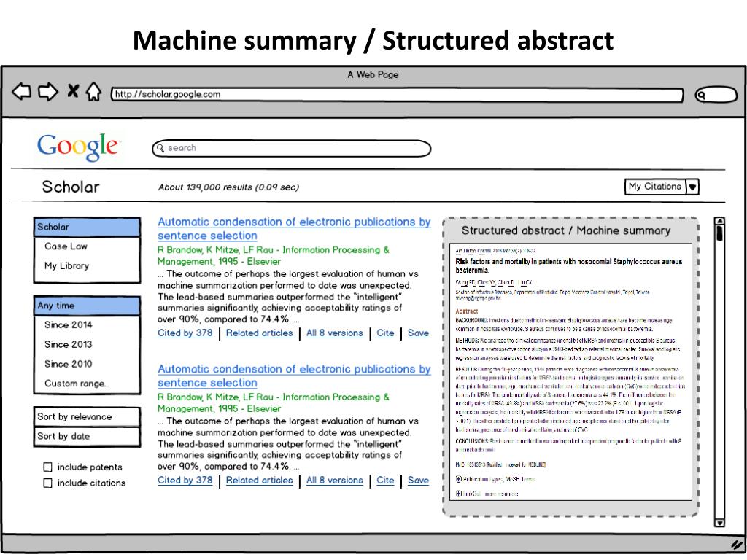Viewport: 747px width, 560px height.
Task: Select Sort by relevance
Action: pos(87,416)
